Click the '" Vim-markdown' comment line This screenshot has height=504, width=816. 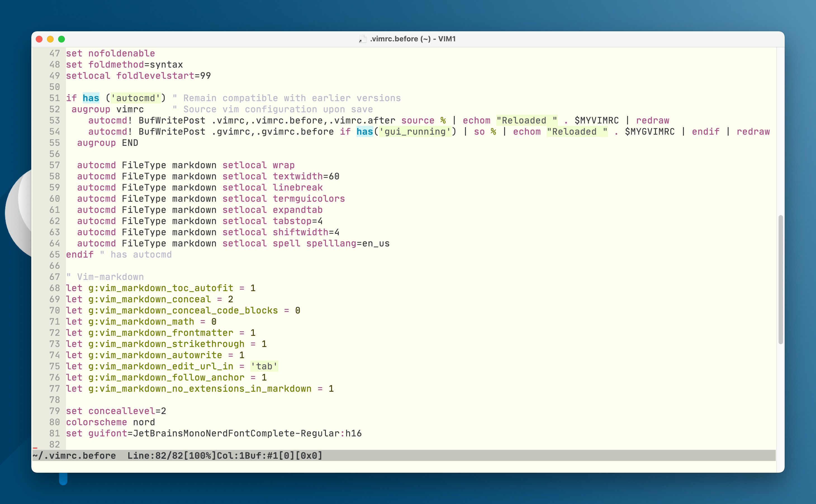[x=105, y=277]
